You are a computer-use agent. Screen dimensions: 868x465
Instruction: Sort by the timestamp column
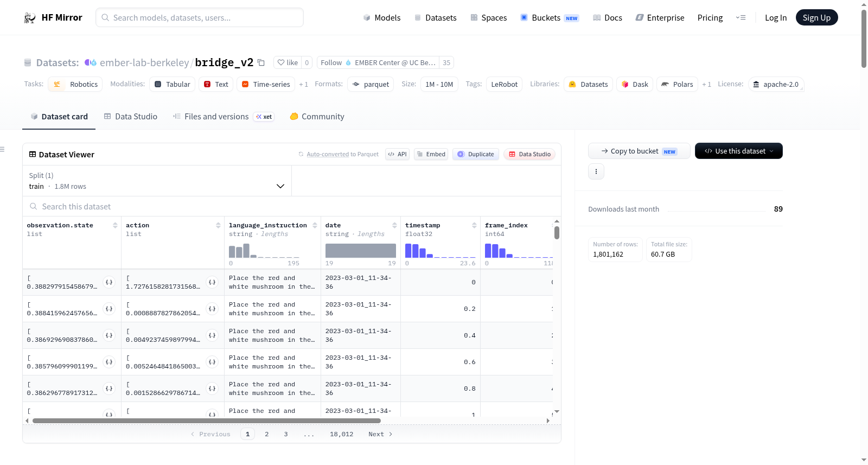(474, 225)
